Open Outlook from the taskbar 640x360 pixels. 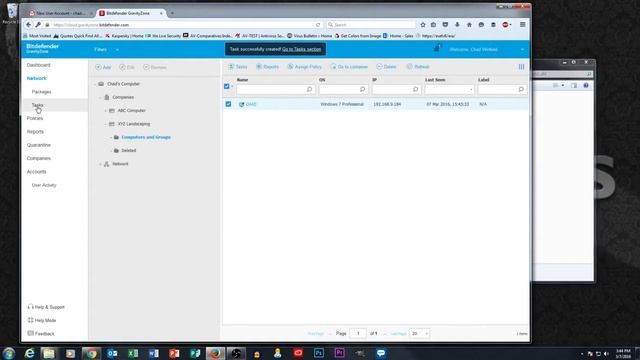pos(112,353)
